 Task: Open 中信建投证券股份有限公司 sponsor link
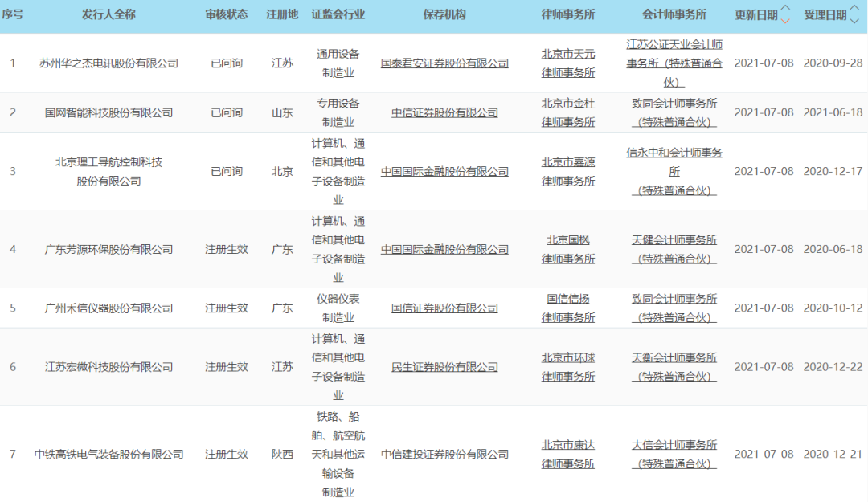point(444,455)
